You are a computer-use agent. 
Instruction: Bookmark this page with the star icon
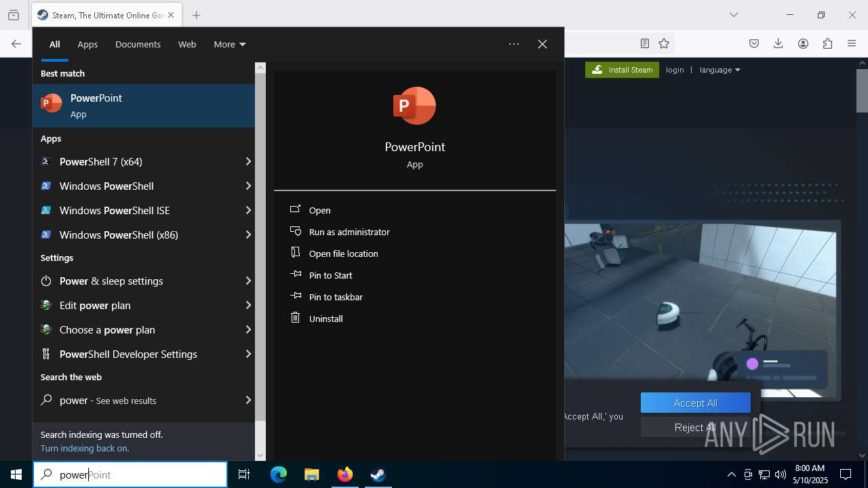click(664, 43)
